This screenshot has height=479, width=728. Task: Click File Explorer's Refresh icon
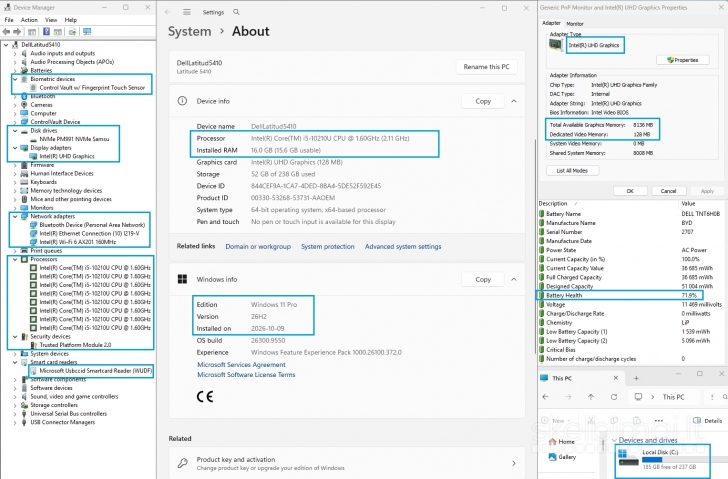coord(614,397)
